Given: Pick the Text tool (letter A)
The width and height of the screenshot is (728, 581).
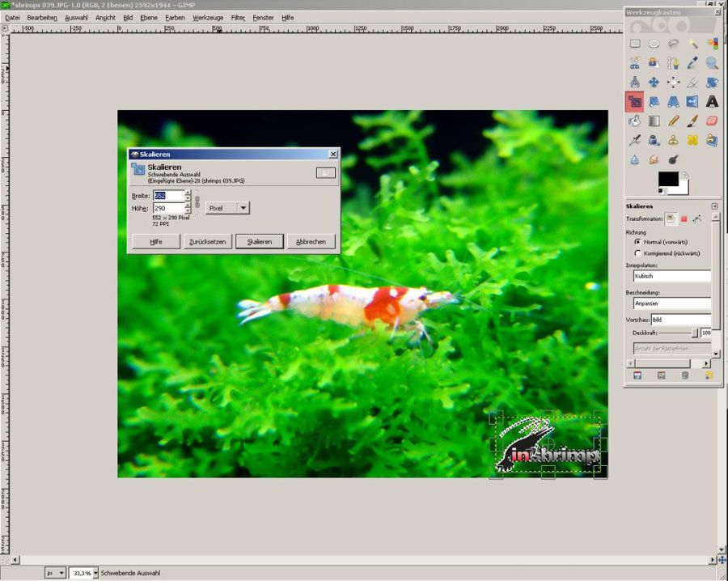Looking at the screenshot, I should [x=712, y=102].
